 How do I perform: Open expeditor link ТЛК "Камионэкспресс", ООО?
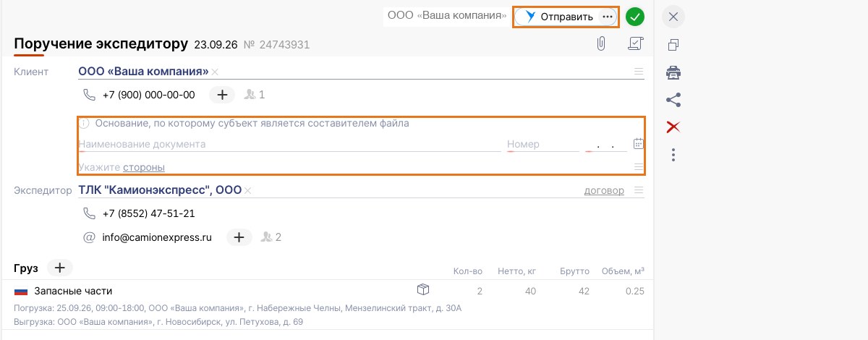(160, 190)
